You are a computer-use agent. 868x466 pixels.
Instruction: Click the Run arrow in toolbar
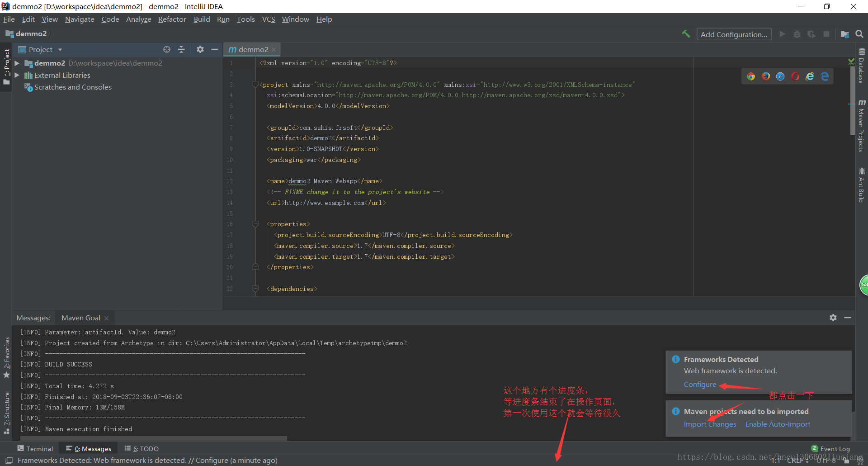(x=782, y=34)
